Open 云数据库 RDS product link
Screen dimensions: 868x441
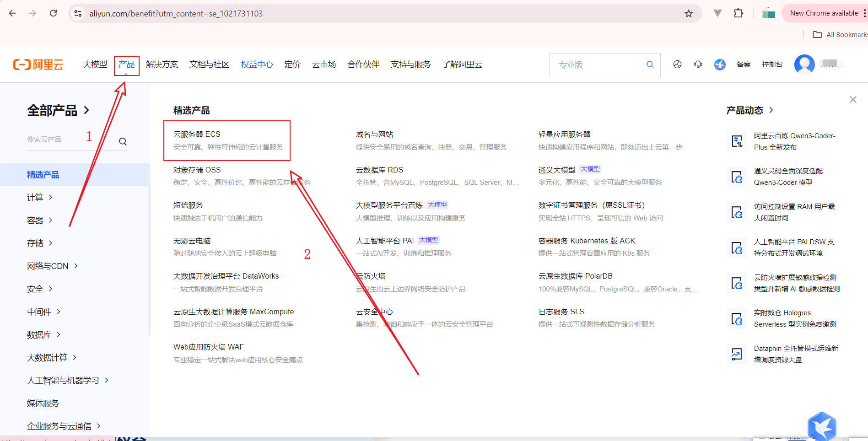[x=380, y=170]
